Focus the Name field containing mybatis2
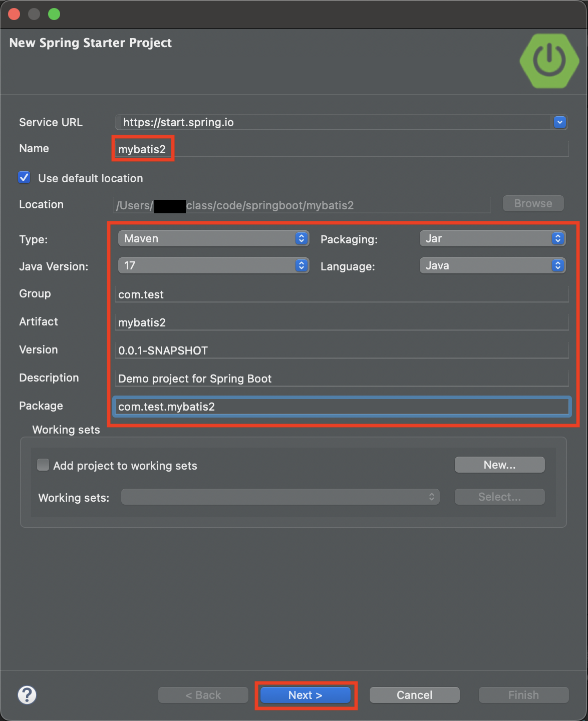This screenshot has height=721, width=588. 342,149
